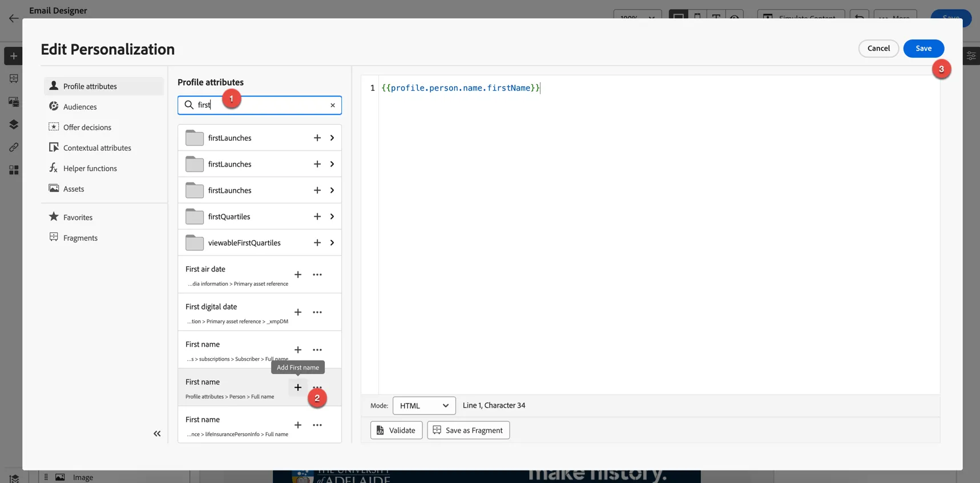This screenshot has height=483, width=980.
Task: Click Save as Fragment button
Action: point(469,431)
